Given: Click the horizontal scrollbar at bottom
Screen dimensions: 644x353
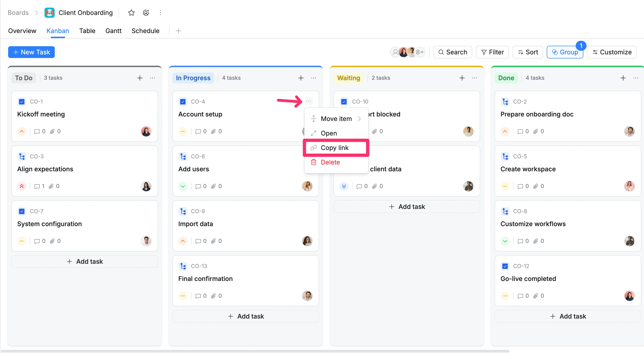Looking at the screenshot, I should tap(255, 351).
